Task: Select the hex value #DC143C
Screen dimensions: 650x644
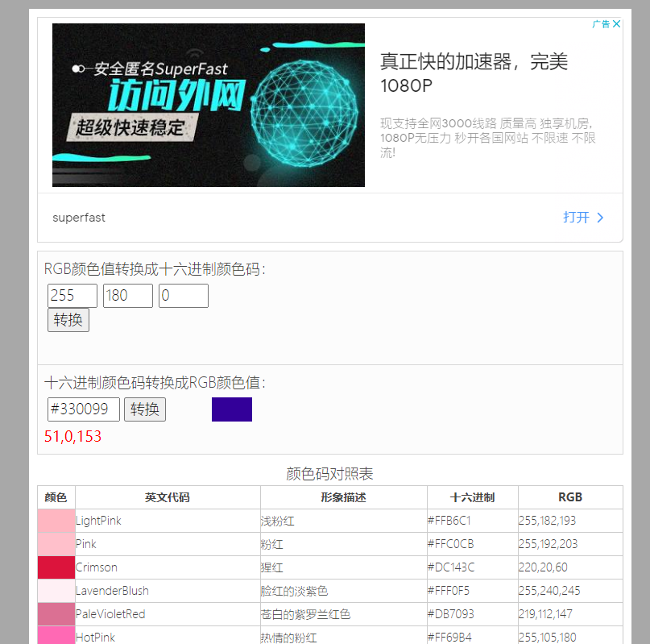Action: pyautogui.click(x=451, y=567)
